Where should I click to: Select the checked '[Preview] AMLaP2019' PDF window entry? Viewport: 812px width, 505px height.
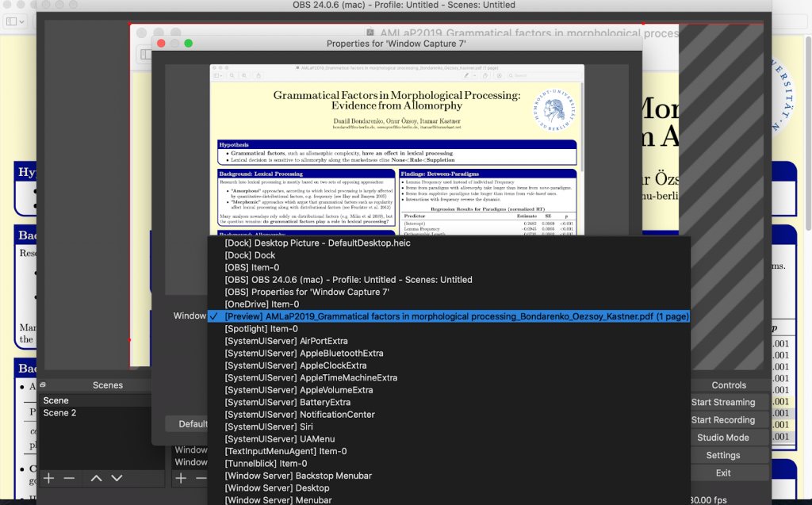449,316
